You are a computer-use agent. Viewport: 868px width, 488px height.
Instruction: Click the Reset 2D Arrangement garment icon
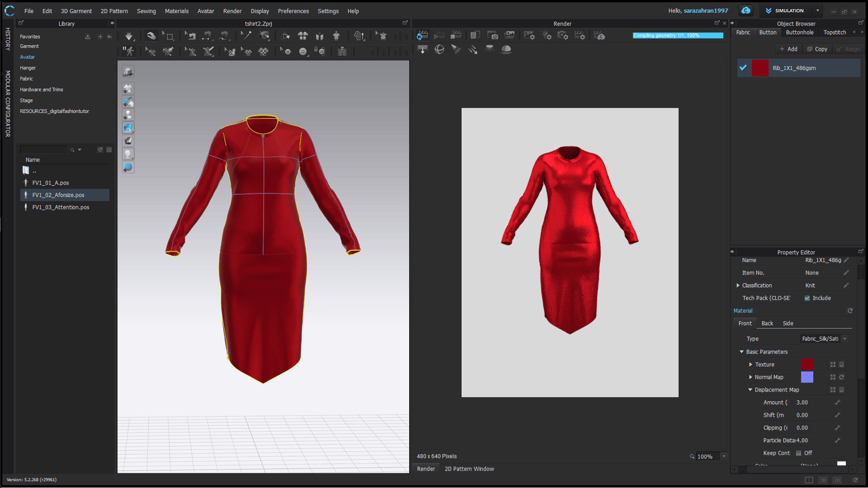(x=303, y=36)
